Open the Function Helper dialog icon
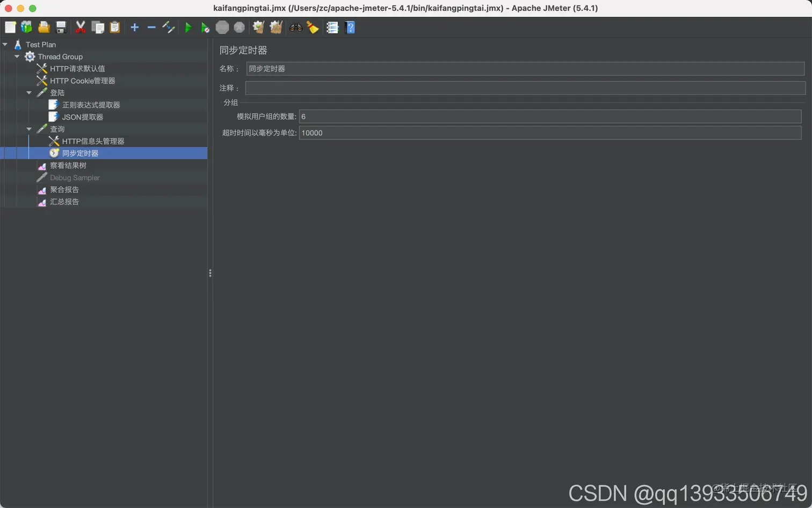Viewport: 812px width, 508px height. 332,27
